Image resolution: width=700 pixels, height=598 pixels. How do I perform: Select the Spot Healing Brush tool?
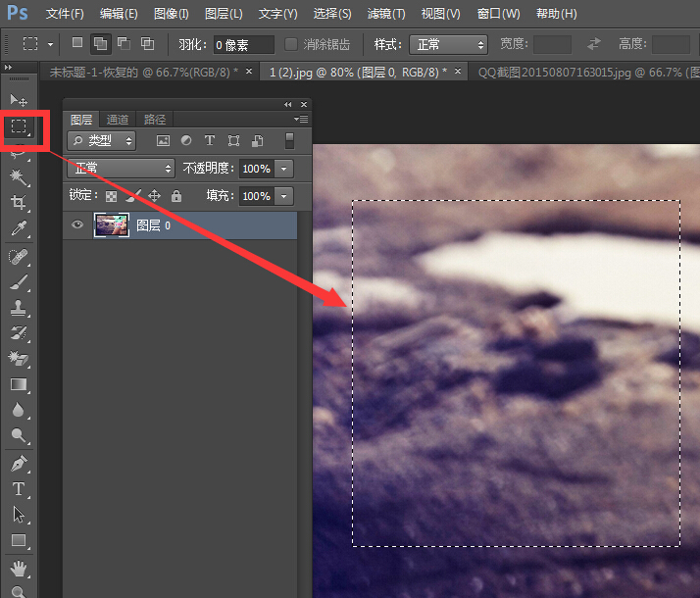coord(19,257)
